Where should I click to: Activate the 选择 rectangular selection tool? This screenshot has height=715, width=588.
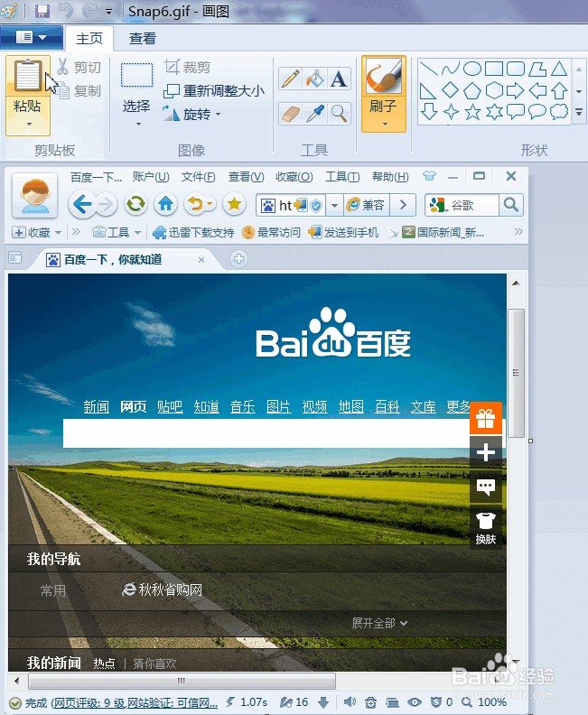pyautogui.click(x=137, y=75)
